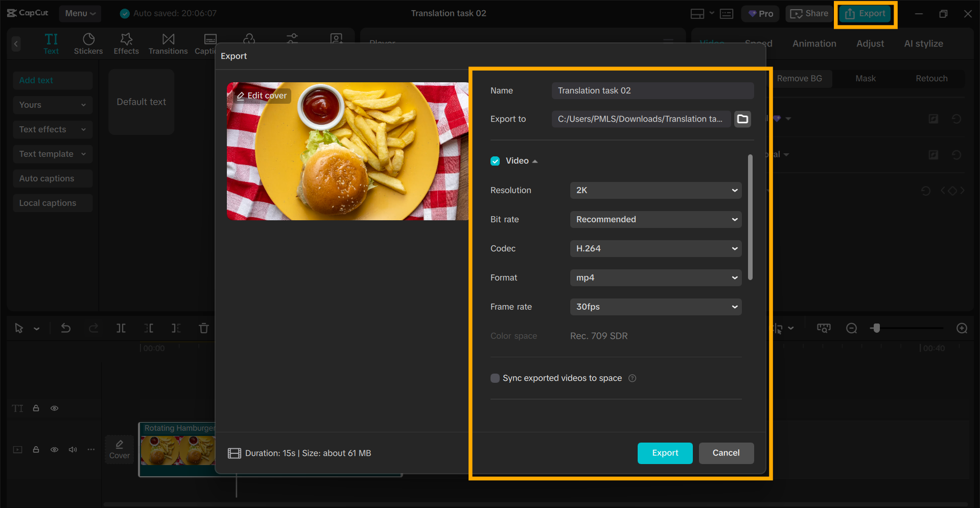This screenshot has height=508, width=980.
Task: Click the timeline zoom out icon
Action: coord(852,328)
